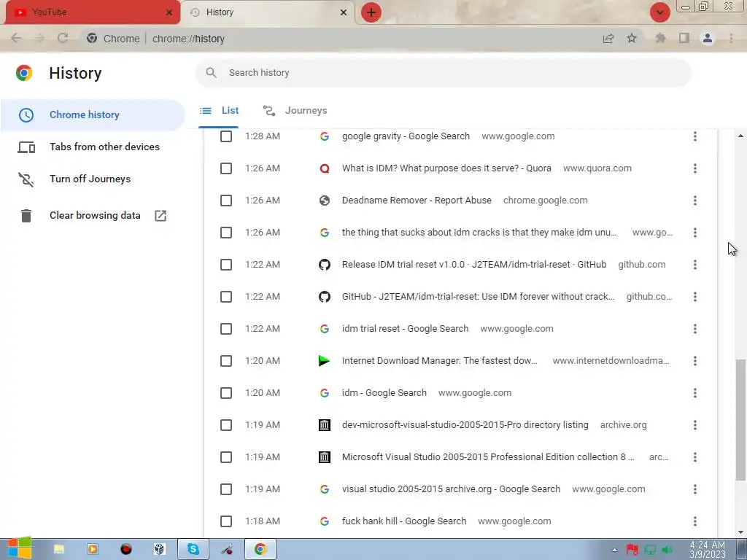Viewport: 747px width, 560px height.
Task: Toggle the side panel icon
Action: click(684, 38)
